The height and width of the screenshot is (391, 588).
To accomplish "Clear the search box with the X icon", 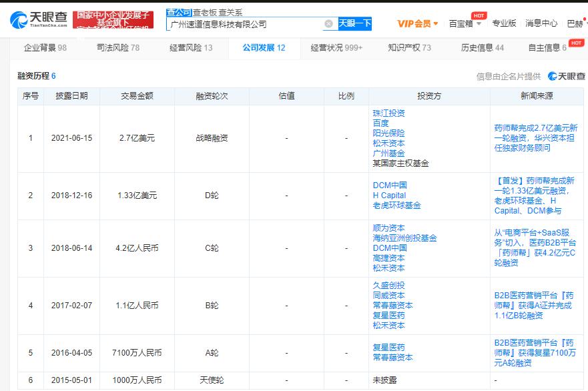I will (x=328, y=24).
